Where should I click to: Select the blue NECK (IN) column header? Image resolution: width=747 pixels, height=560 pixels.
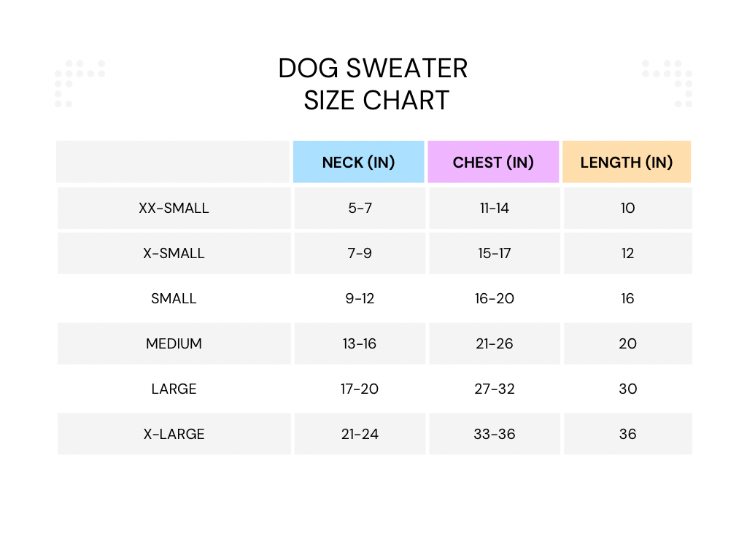click(358, 162)
